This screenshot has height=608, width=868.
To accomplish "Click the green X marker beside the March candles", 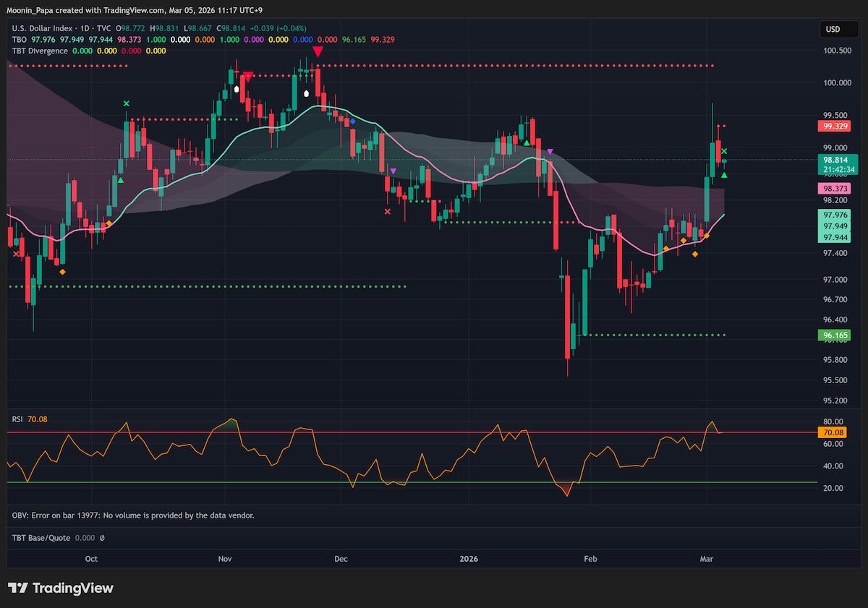I will [724, 152].
